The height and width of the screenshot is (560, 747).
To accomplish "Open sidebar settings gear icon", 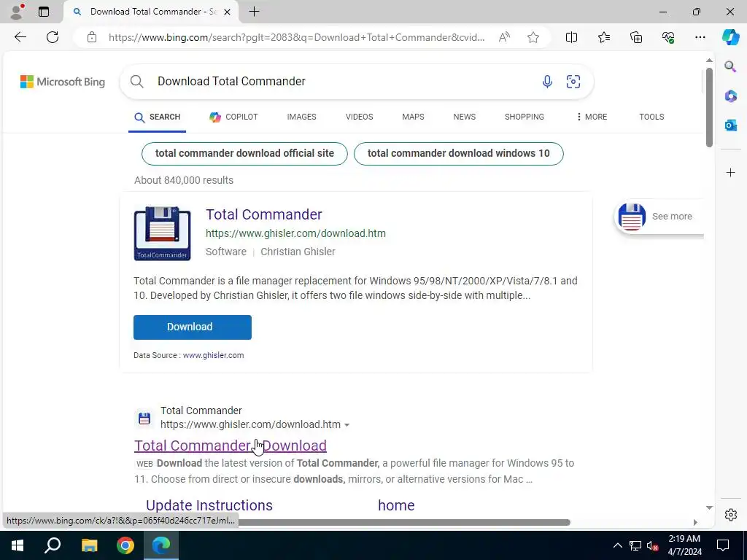I will coord(730,515).
